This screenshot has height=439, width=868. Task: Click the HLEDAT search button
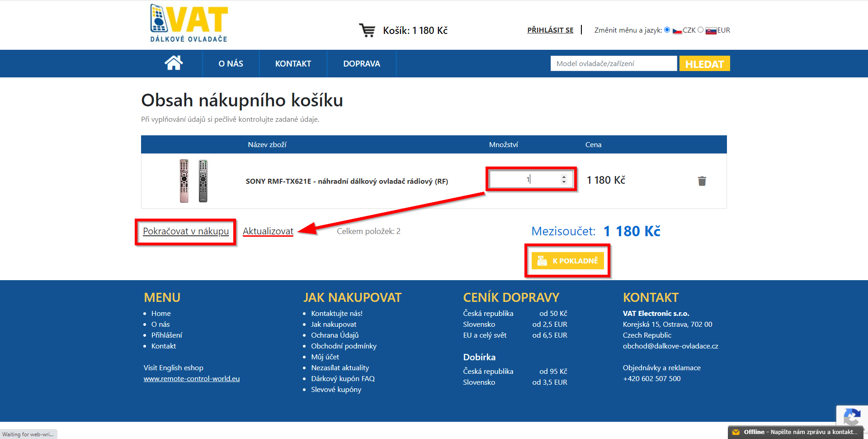click(x=704, y=64)
